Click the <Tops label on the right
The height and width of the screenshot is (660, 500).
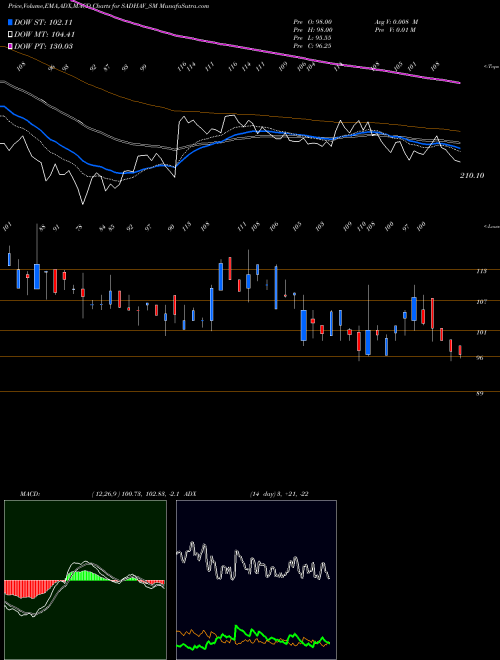[491, 67]
